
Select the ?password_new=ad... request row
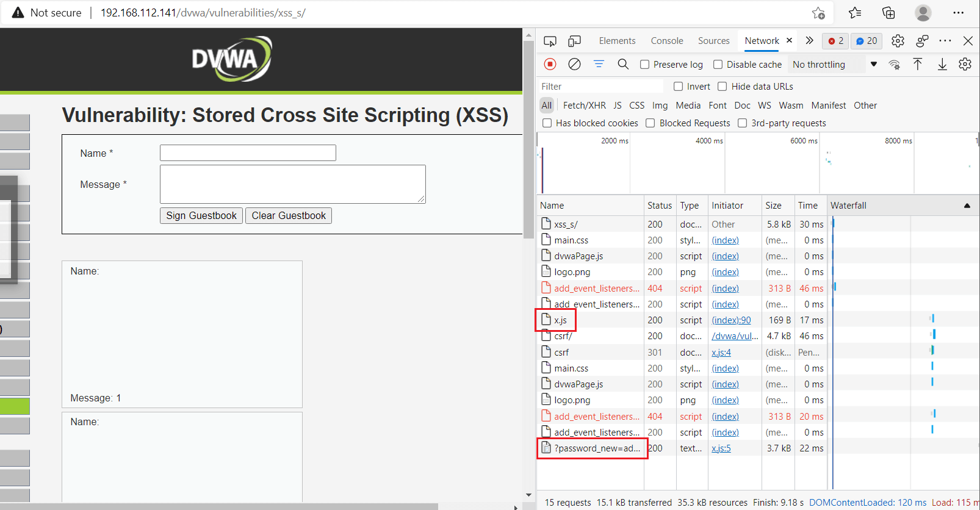[x=758, y=448]
